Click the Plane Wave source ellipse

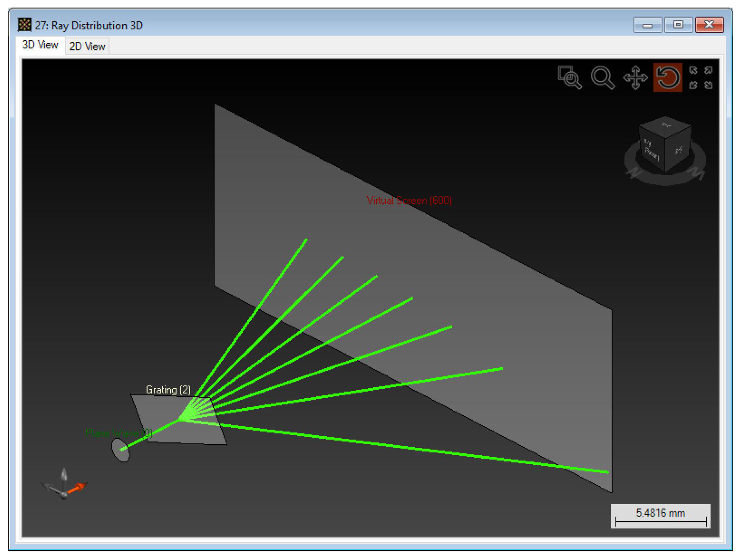tap(120, 450)
